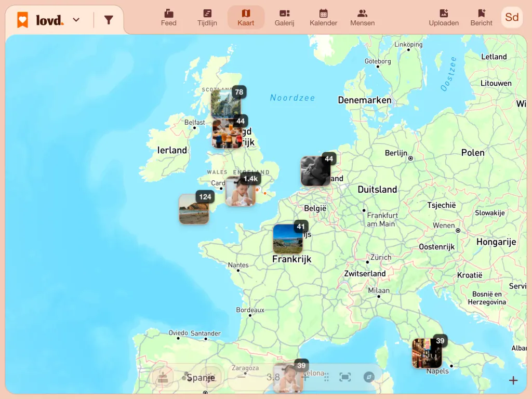Open the Scotland photo cluster with 78
Image resolution: width=532 pixels, height=399 pixels.
coord(227,103)
